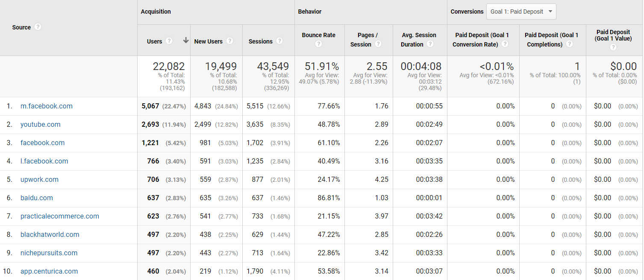Select m.facebook.com bounce rate 77.66%
The height and width of the screenshot is (280, 644).
click(x=329, y=106)
